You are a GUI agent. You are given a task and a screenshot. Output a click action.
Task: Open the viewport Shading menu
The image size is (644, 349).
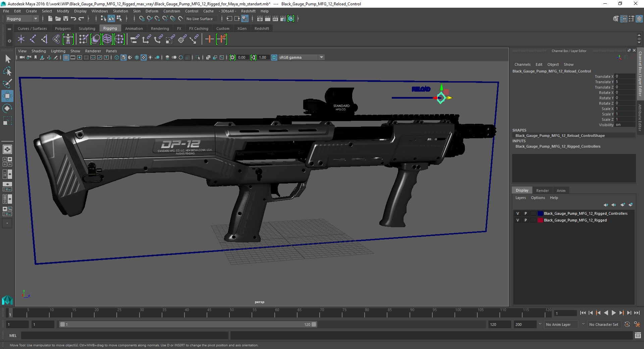39,51
